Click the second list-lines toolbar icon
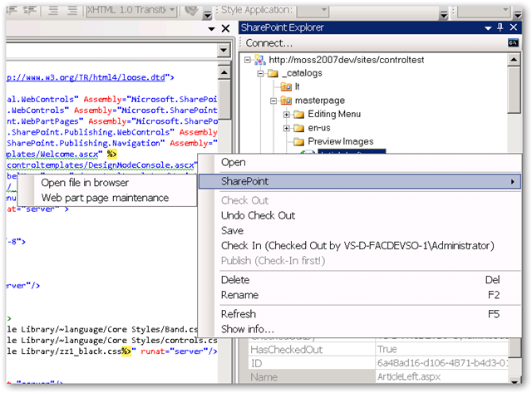The image size is (532, 393). pyautogui.click(x=72, y=11)
